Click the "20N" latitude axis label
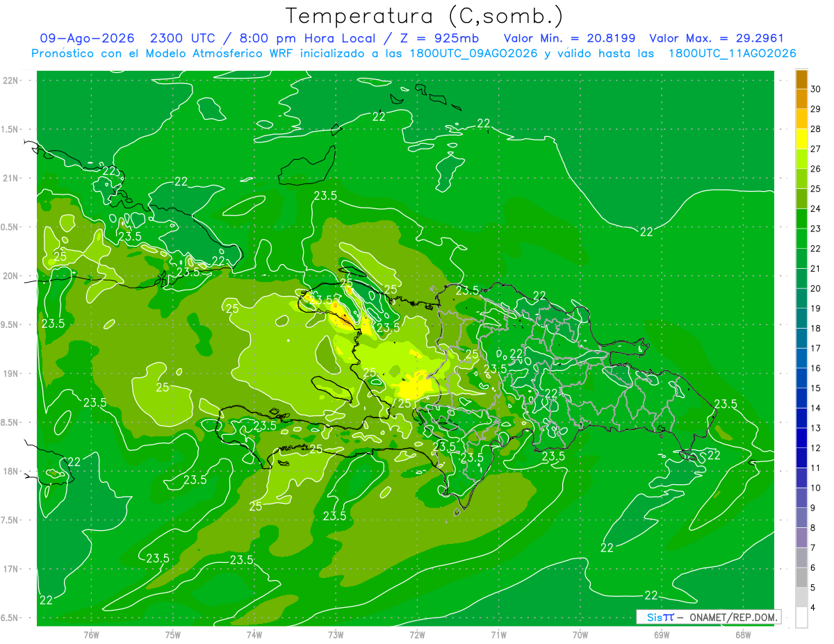The width and height of the screenshot is (834, 644). click(10, 276)
